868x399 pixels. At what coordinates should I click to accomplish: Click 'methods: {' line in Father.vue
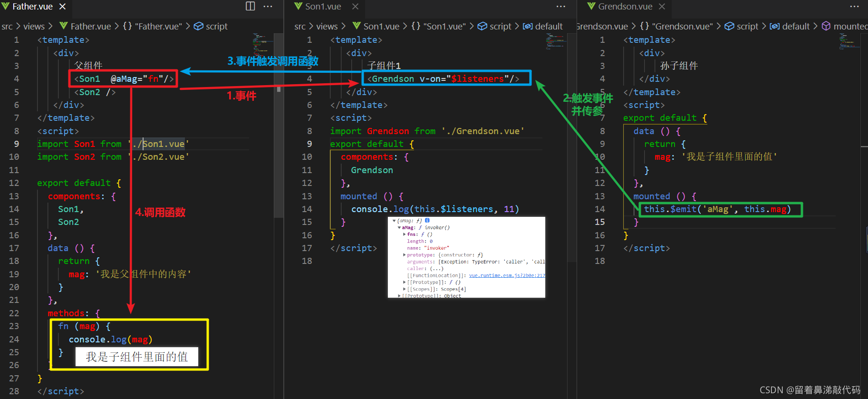click(74, 313)
